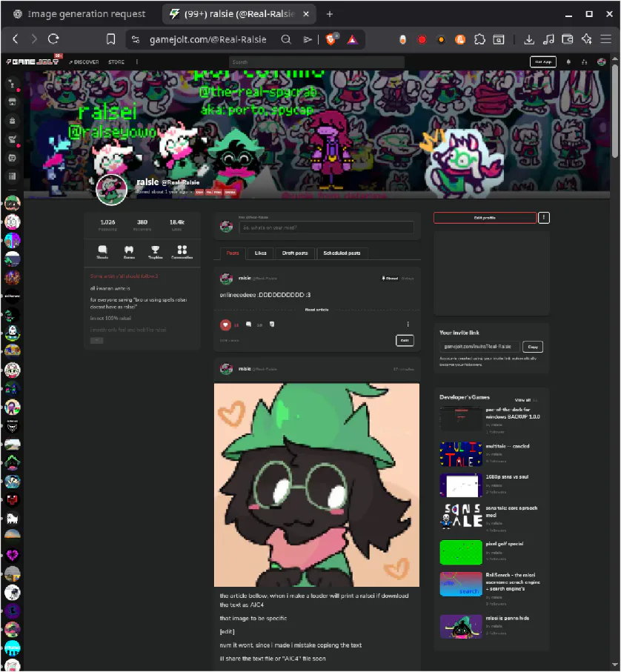Screen dimensions: 621x672
Task: Copy the invite link
Action: tap(533, 347)
